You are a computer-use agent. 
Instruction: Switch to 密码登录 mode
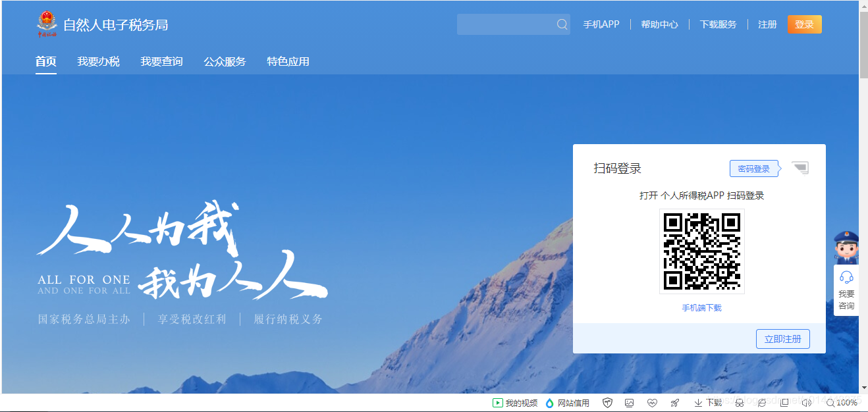754,168
